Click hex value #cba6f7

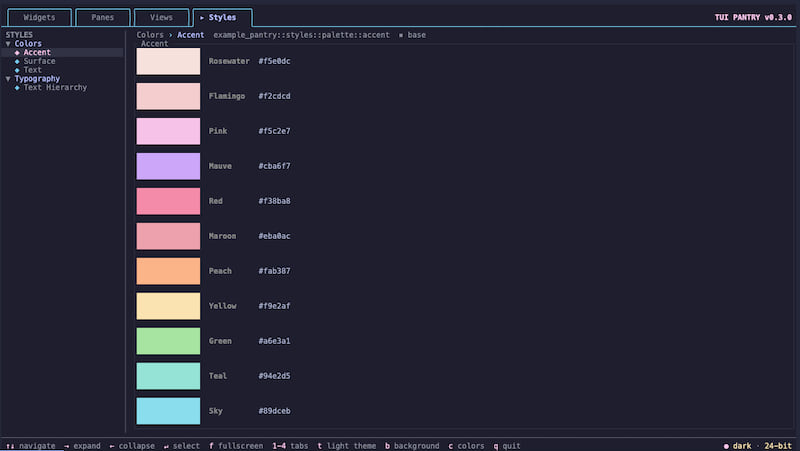(x=274, y=166)
